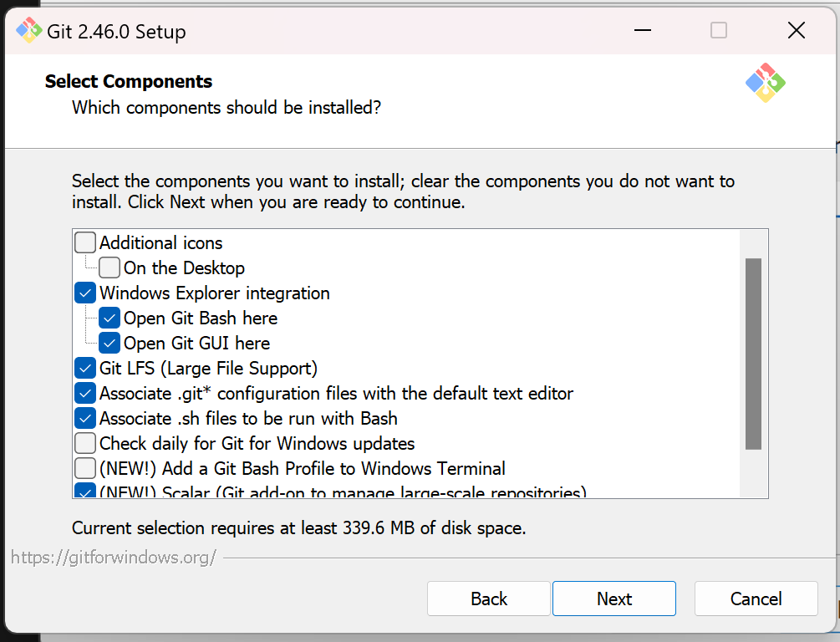Open the gitforwindows.org link
The image size is (840, 642).
tap(114, 557)
